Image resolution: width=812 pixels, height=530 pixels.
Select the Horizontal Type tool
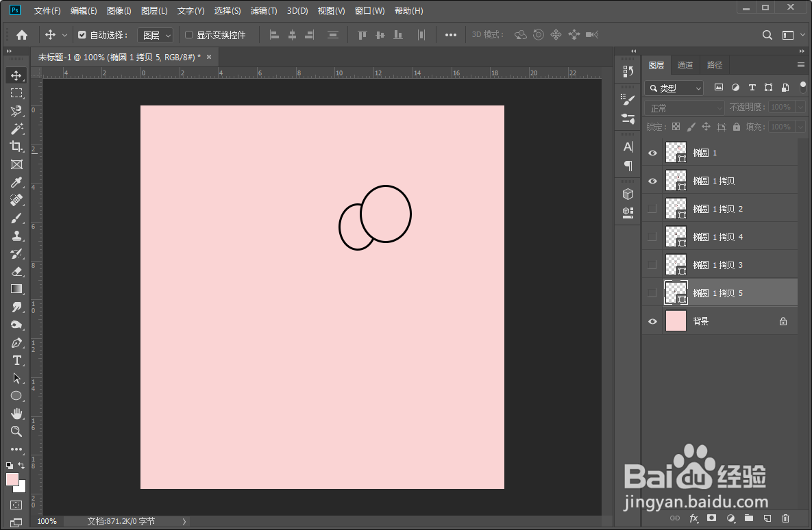[16, 360]
